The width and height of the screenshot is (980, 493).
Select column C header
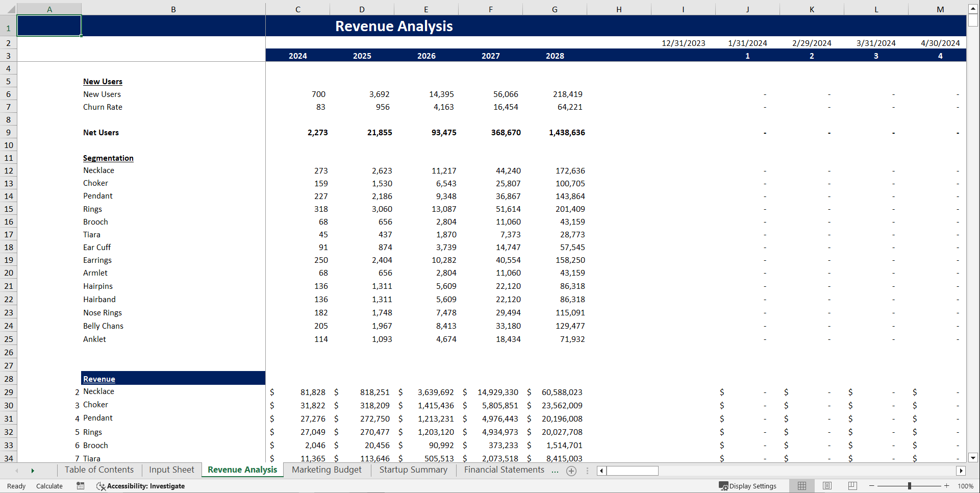(x=298, y=9)
